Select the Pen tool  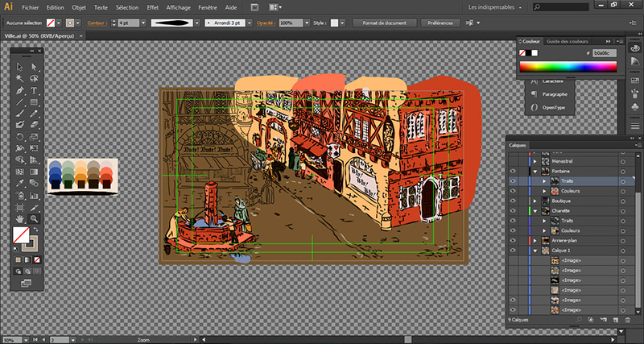(x=20, y=91)
